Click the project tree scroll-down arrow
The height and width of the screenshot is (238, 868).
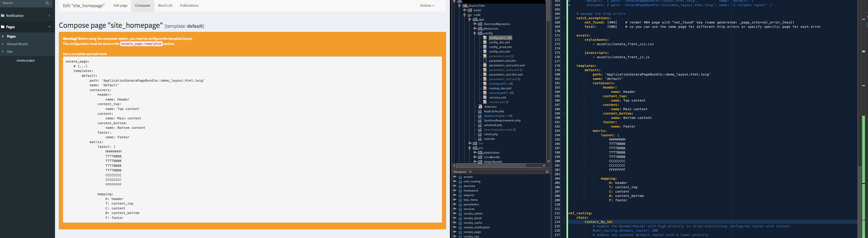pos(548,161)
